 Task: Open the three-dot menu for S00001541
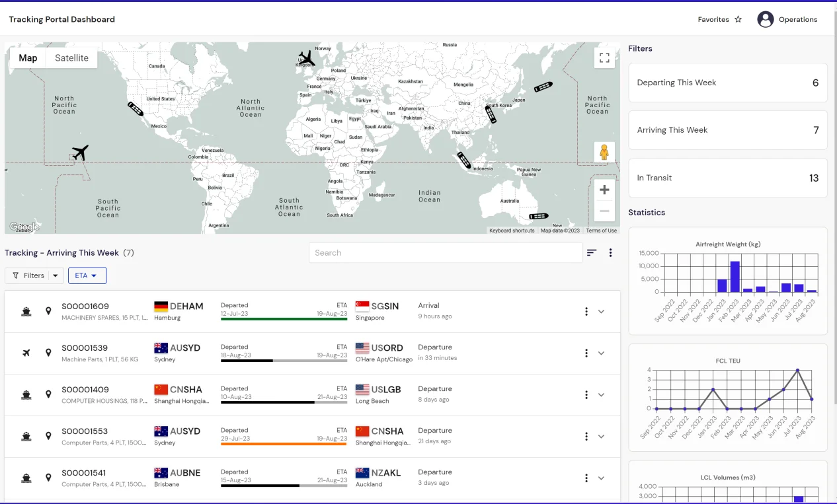point(586,478)
